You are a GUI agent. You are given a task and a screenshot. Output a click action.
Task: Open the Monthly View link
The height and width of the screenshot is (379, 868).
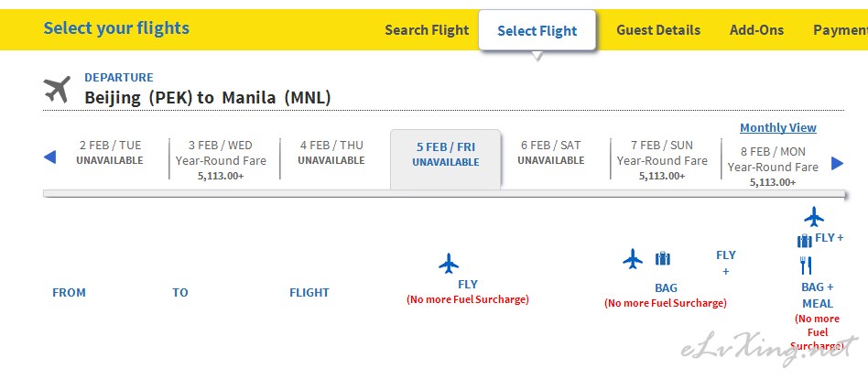pyautogui.click(x=777, y=128)
